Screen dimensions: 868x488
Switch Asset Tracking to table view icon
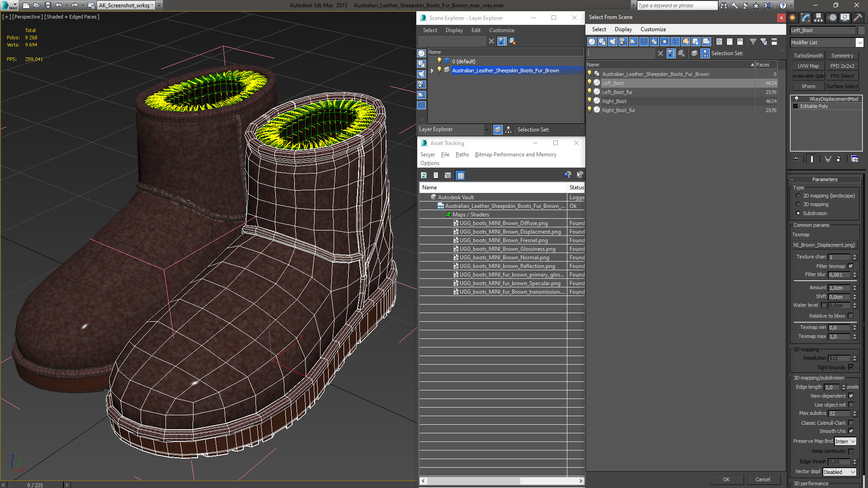pos(460,175)
